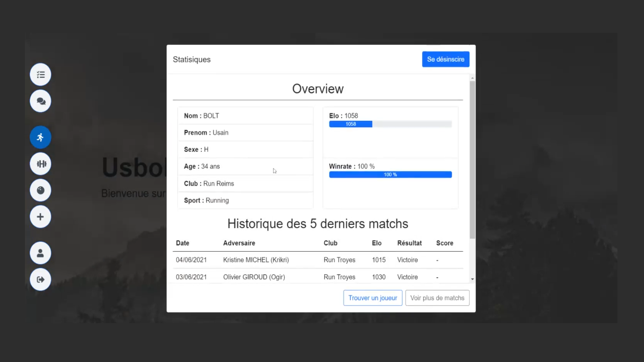
Task: Click the plus add sport icon
Action: point(40,216)
